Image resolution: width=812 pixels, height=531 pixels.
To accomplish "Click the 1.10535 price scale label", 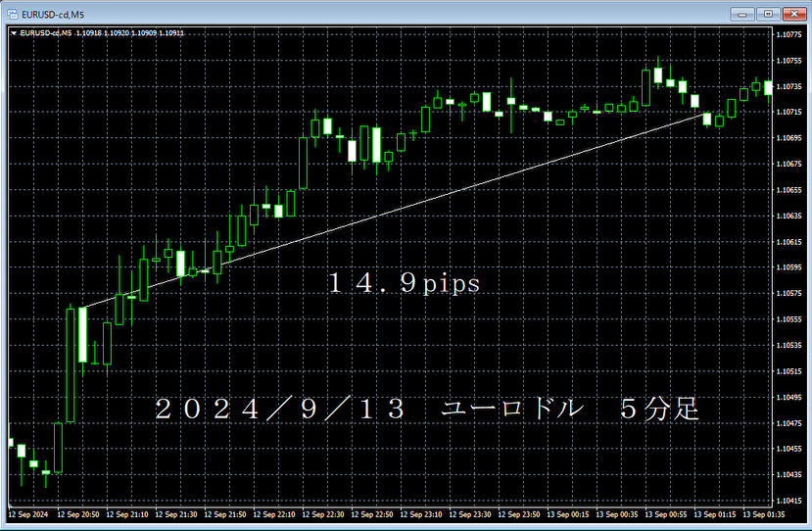I will pos(789,345).
